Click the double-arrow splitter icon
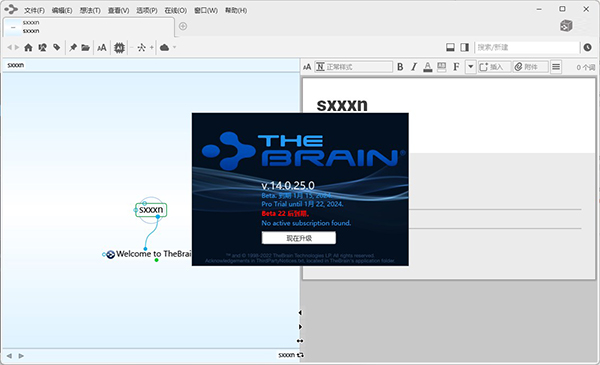 (x=300, y=341)
